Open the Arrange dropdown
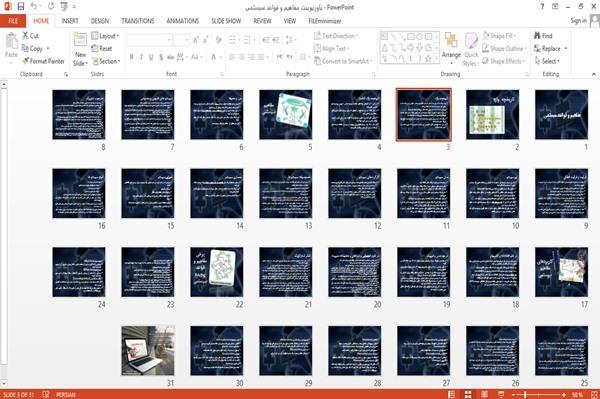600x399 pixels. pyautogui.click(x=451, y=49)
